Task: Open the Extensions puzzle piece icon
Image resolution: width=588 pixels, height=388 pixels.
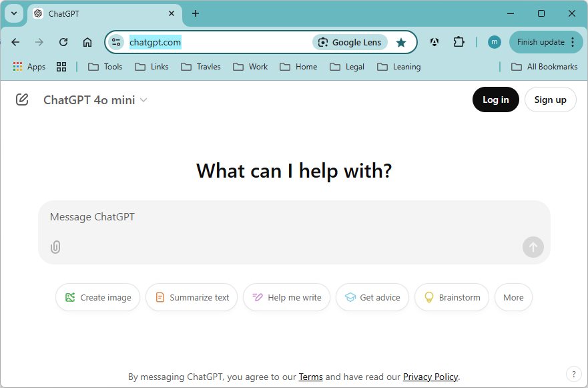Action: (459, 42)
